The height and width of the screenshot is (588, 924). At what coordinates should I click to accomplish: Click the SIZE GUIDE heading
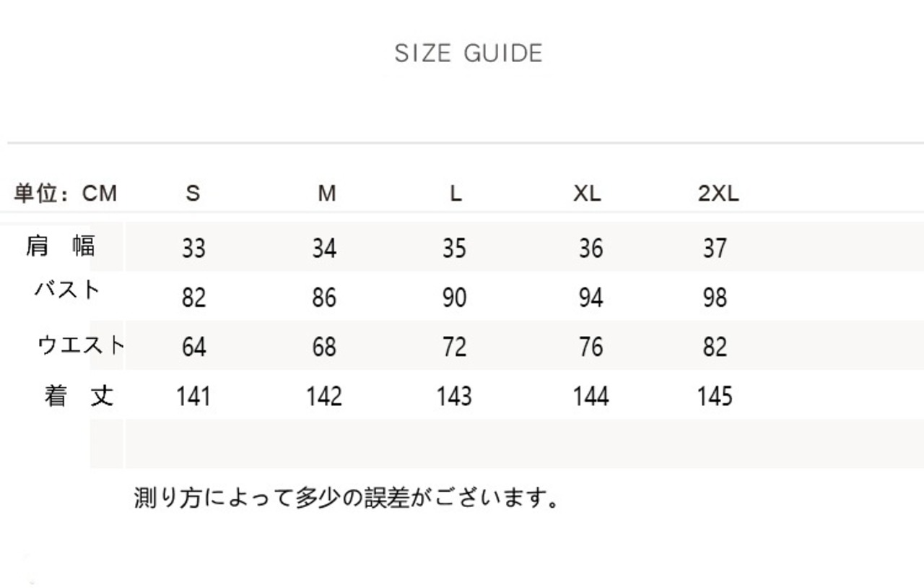pos(468,53)
